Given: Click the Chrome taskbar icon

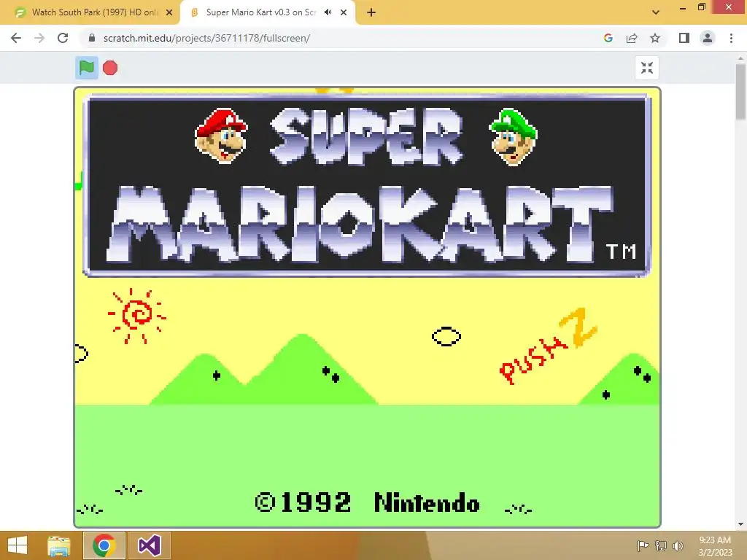Looking at the screenshot, I should click(x=104, y=545).
